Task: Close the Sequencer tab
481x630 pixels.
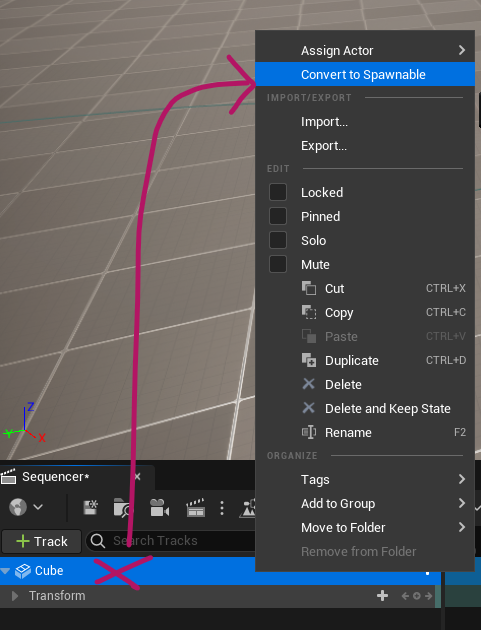Action: (x=137, y=477)
